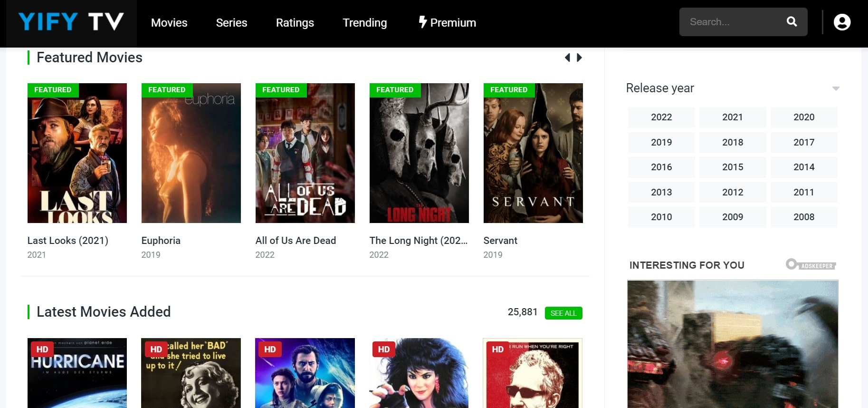
Task: Open the 'called her BAD' movie poster
Action: [191, 373]
